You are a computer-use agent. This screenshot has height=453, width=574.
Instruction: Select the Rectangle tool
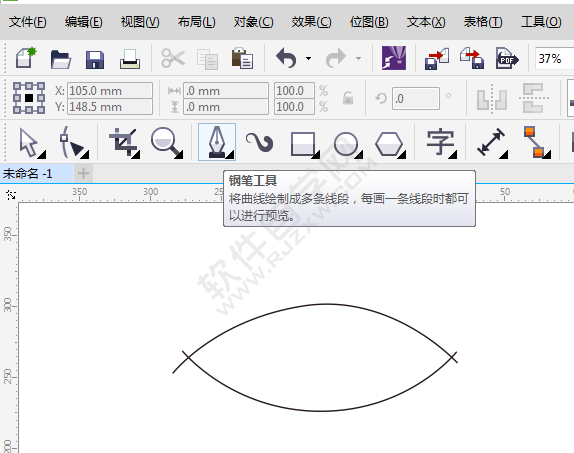coord(303,144)
